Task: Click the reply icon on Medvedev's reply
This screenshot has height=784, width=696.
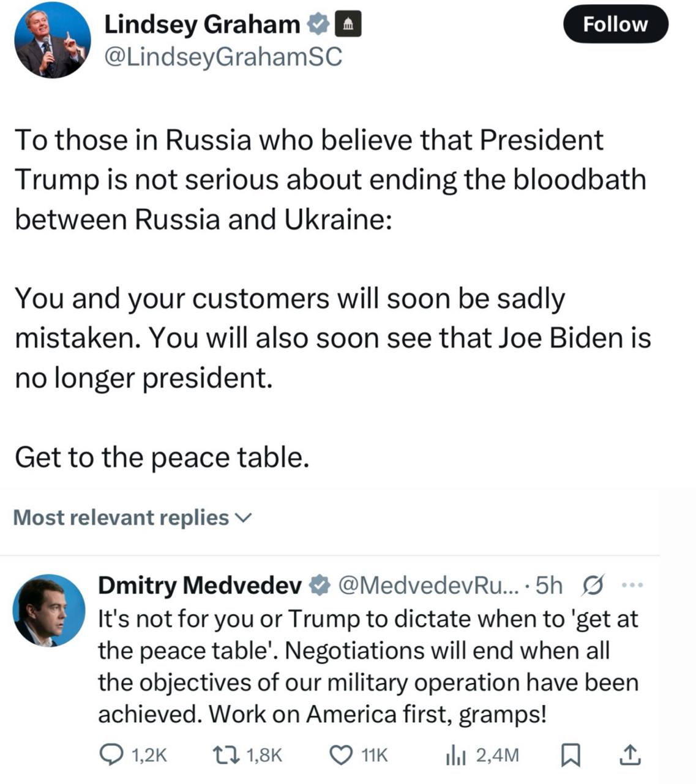Action: (x=111, y=755)
